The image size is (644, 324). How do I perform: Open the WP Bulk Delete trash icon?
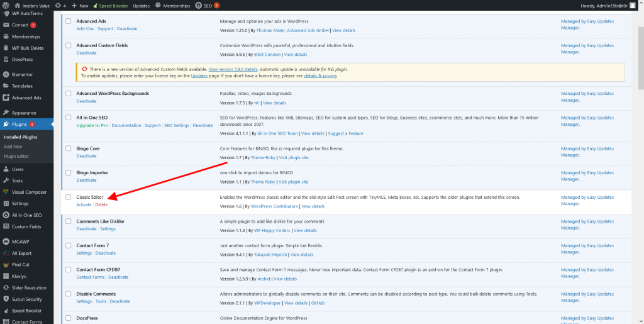coord(6,48)
